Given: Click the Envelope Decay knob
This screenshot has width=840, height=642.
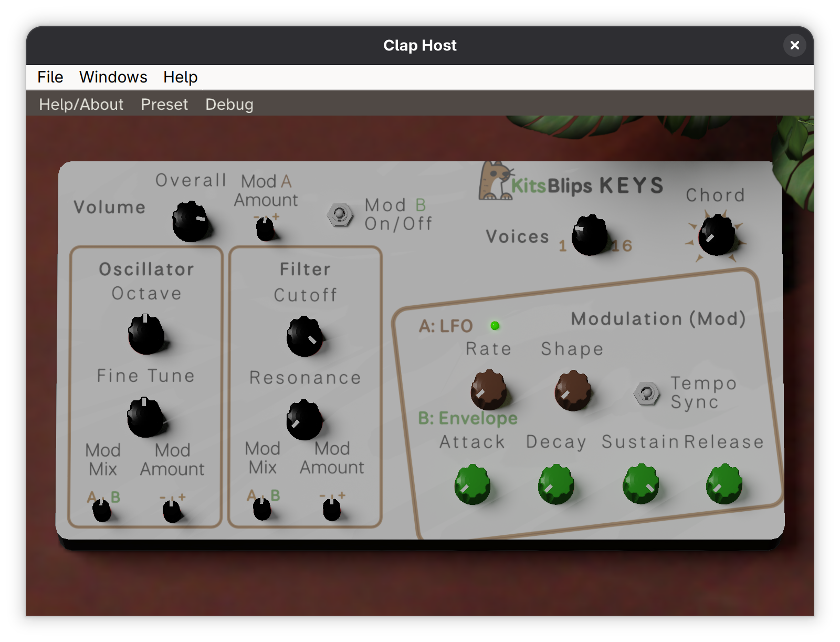Looking at the screenshot, I should coord(556,484).
